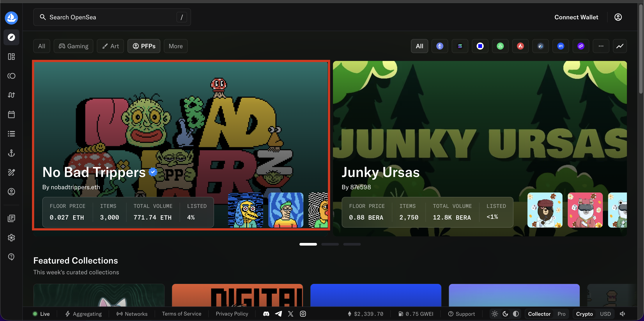
Task: Click the Search OpenSea input field
Action: tap(112, 17)
